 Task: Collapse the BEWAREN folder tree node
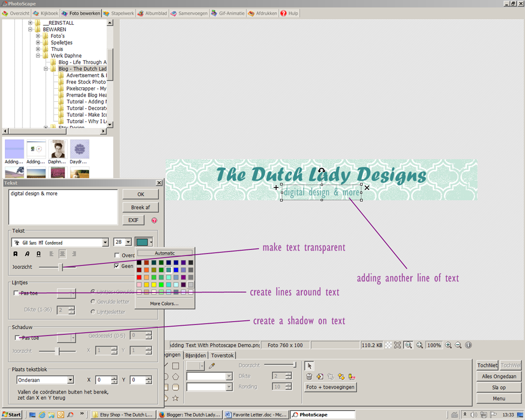tap(30, 29)
